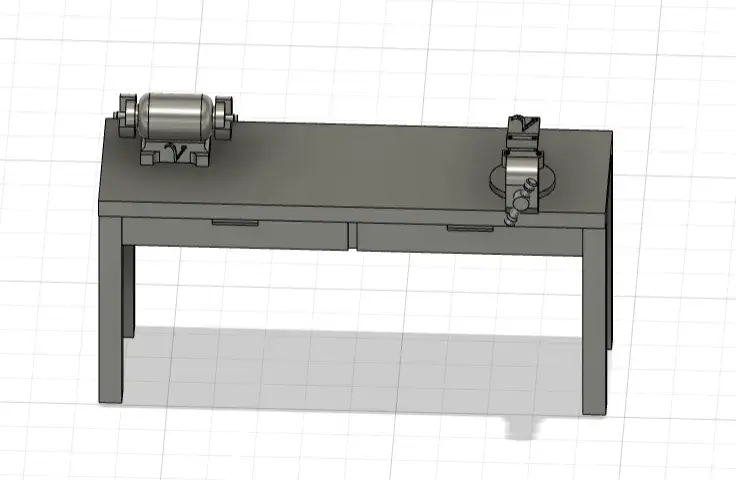
Task: Select the left drawer front face
Action: coord(235,233)
